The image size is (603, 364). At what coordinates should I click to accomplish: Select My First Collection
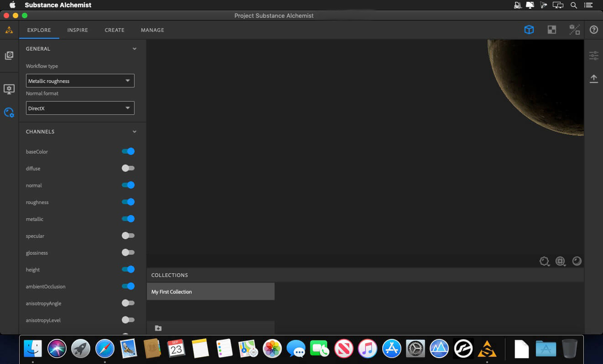tap(211, 292)
